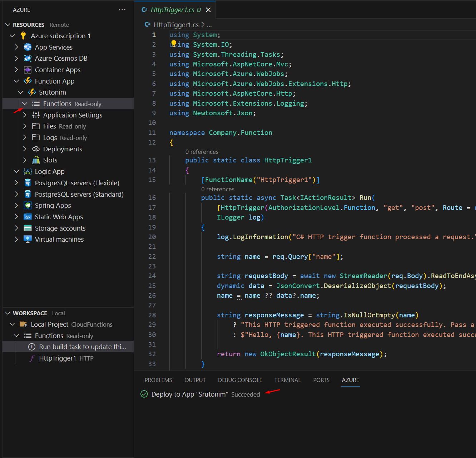Click the Virtual machines monitor icon
This screenshot has height=458, width=476.
point(28,239)
